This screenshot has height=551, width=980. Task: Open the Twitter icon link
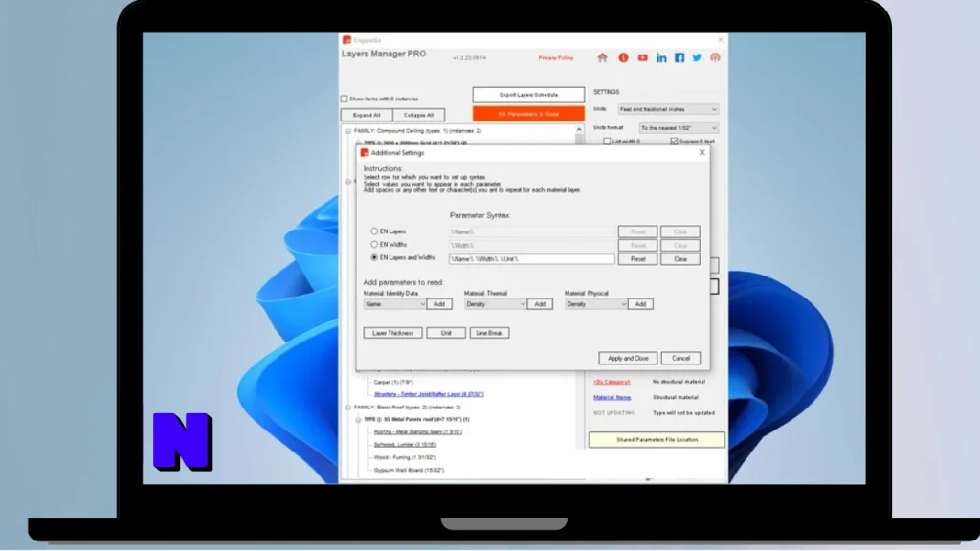coord(697,57)
